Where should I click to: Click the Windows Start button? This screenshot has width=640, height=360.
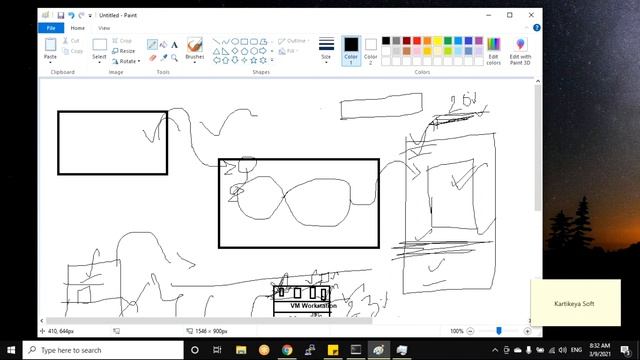(11, 350)
